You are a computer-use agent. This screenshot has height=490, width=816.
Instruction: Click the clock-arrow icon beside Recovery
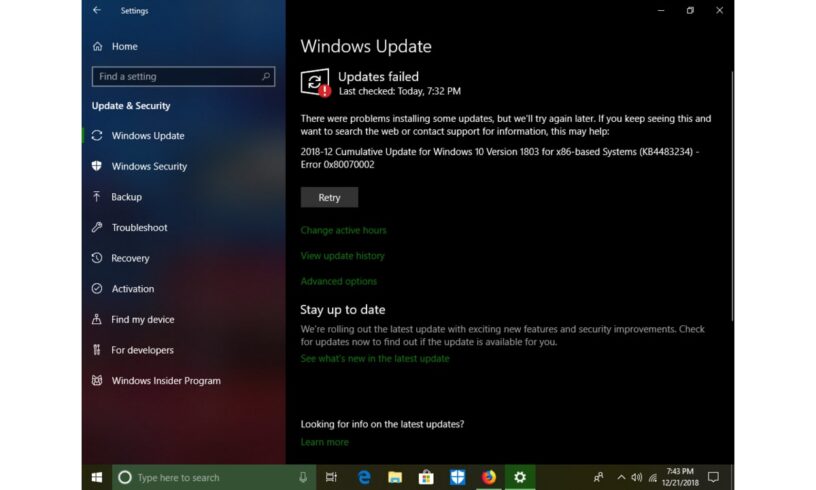[97, 258]
